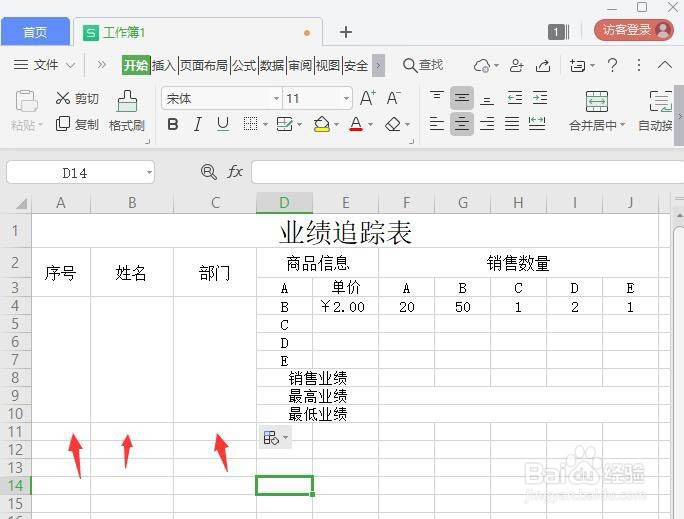This screenshot has width=684, height=519.
Task: Click the Copy (复制) icon
Action: click(63, 123)
